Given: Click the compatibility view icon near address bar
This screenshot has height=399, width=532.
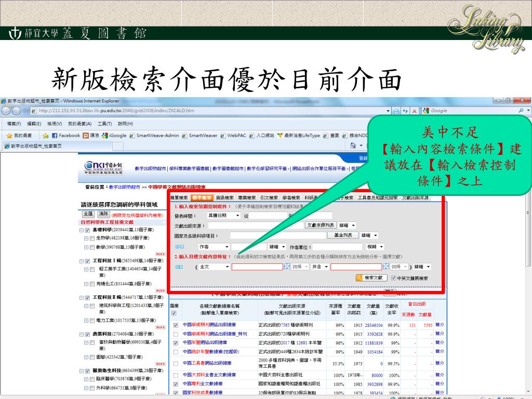Looking at the screenshot, I should point(395,111).
